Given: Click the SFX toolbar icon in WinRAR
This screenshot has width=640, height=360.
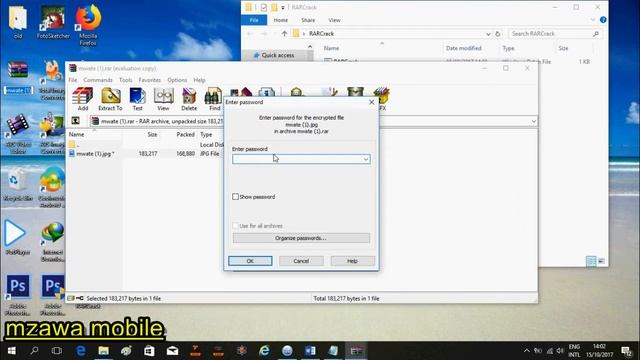Looking at the screenshot, I should pos(382,99).
